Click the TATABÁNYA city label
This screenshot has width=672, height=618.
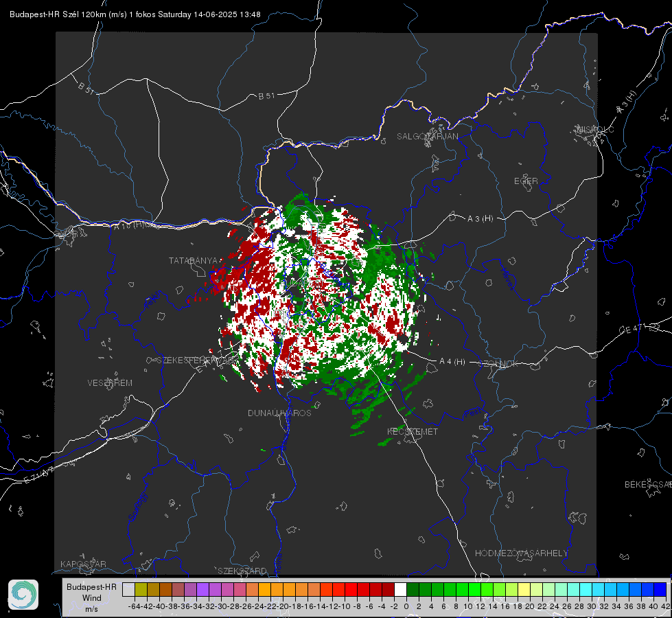point(194,260)
